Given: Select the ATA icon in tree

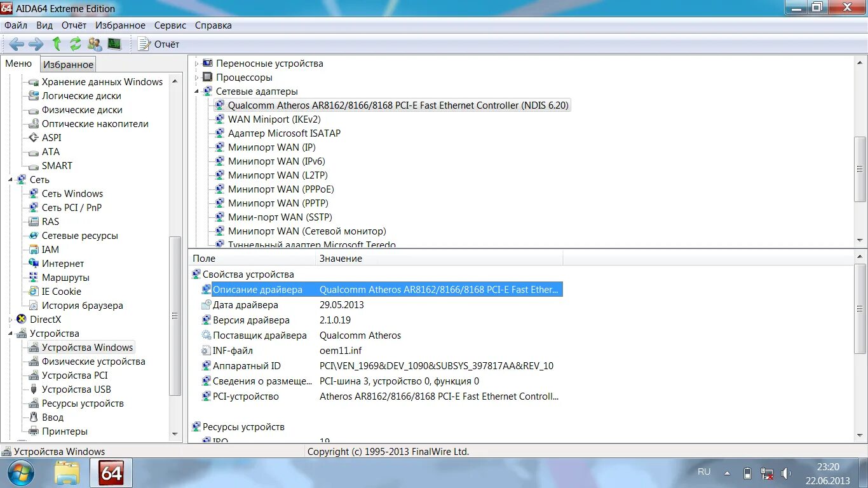Looking at the screenshot, I should (x=34, y=152).
